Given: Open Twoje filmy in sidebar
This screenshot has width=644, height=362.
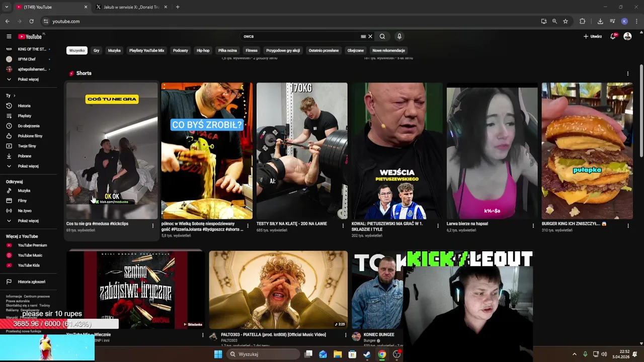Looking at the screenshot, I should [27, 146].
